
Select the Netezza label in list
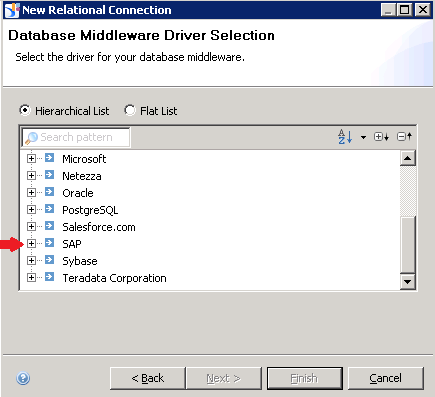click(x=82, y=176)
